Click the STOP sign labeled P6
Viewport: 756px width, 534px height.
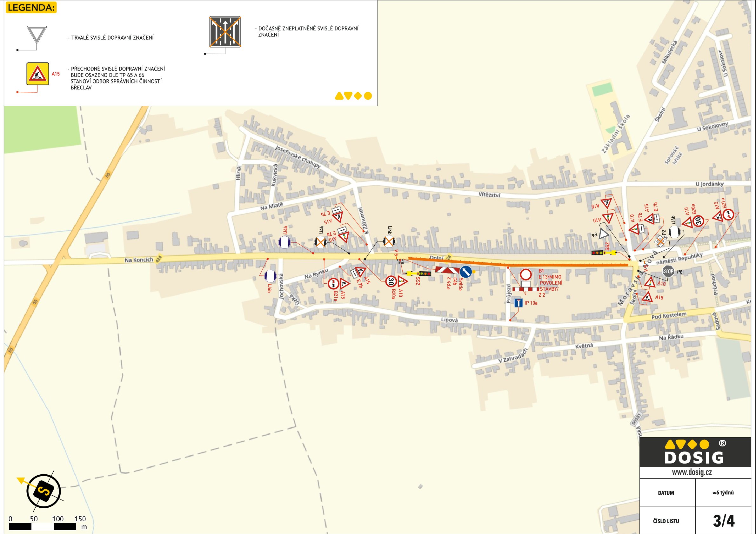(668, 271)
